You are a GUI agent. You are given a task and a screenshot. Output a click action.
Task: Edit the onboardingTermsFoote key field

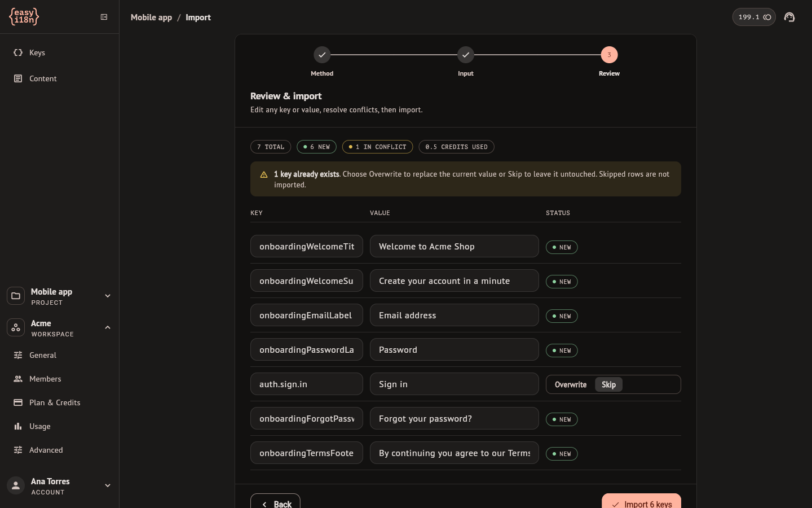[x=307, y=453]
